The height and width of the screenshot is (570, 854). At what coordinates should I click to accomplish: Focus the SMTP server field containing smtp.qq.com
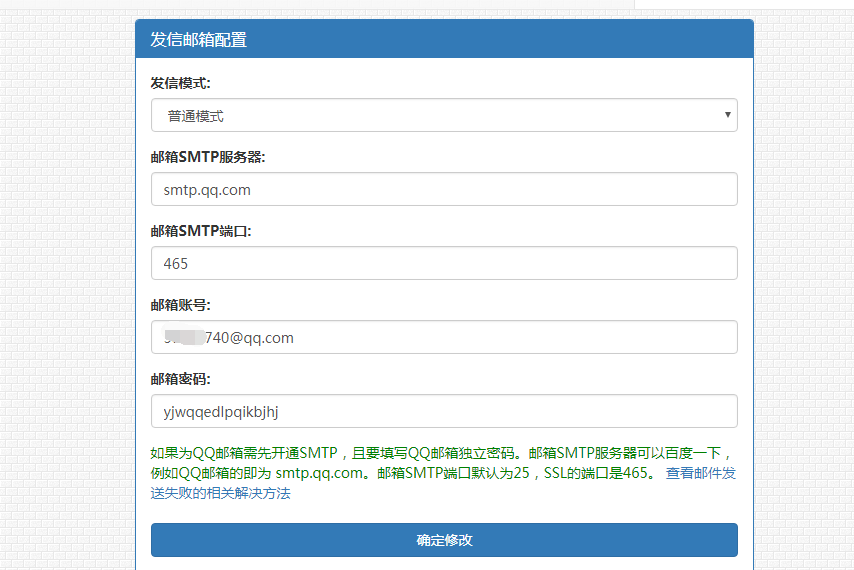[x=444, y=189]
